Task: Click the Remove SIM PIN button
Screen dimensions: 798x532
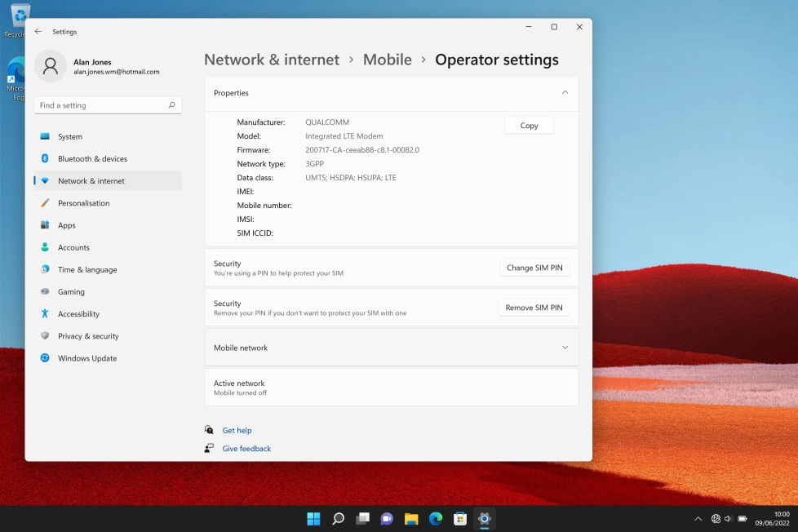Action: tap(534, 308)
